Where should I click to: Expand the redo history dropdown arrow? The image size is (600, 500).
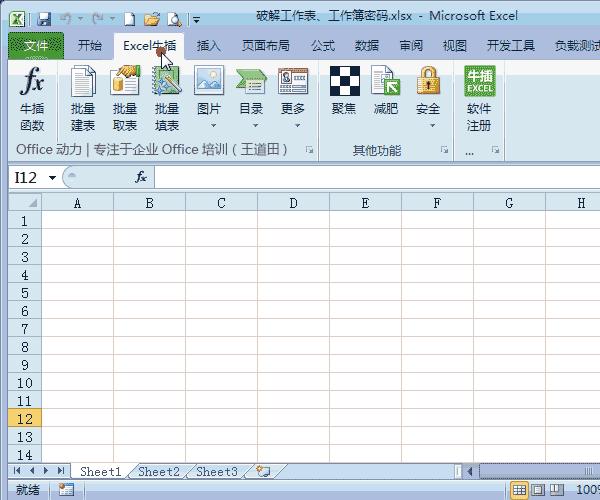tap(112, 18)
